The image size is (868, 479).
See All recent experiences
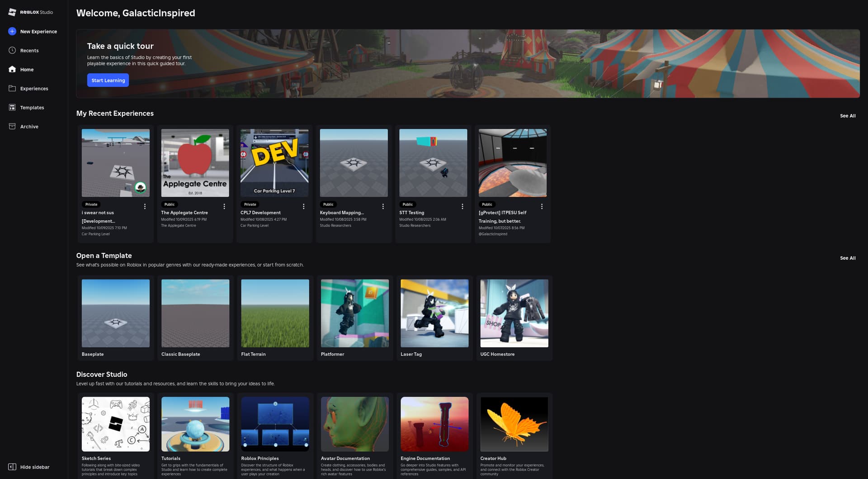pyautogui.click(x=848, y=116)
